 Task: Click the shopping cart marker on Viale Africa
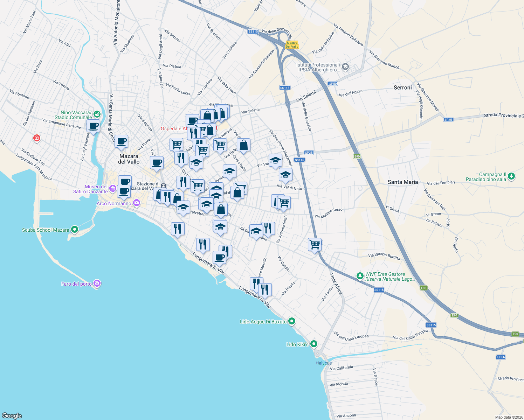tap(315, 245)
